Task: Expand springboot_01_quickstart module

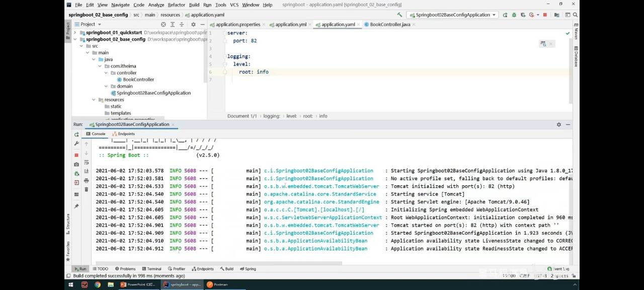Action: pyautogui.click(x=75, y=33)
